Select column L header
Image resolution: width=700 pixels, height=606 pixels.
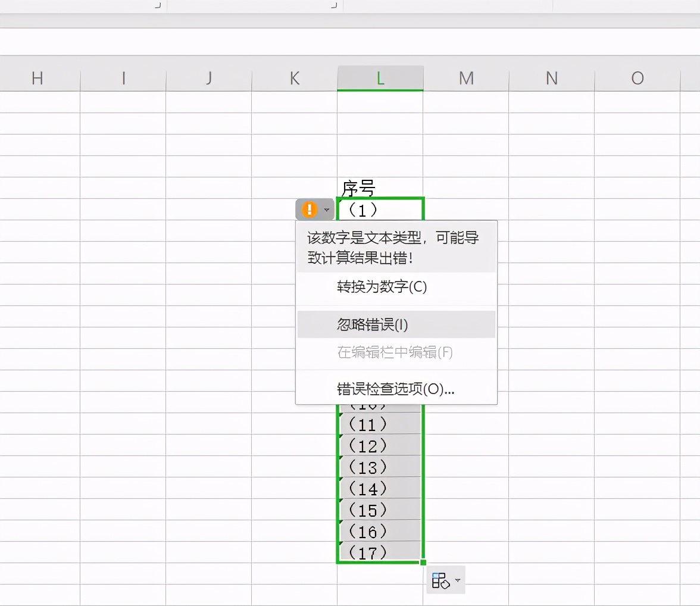(x=380, y=78)
